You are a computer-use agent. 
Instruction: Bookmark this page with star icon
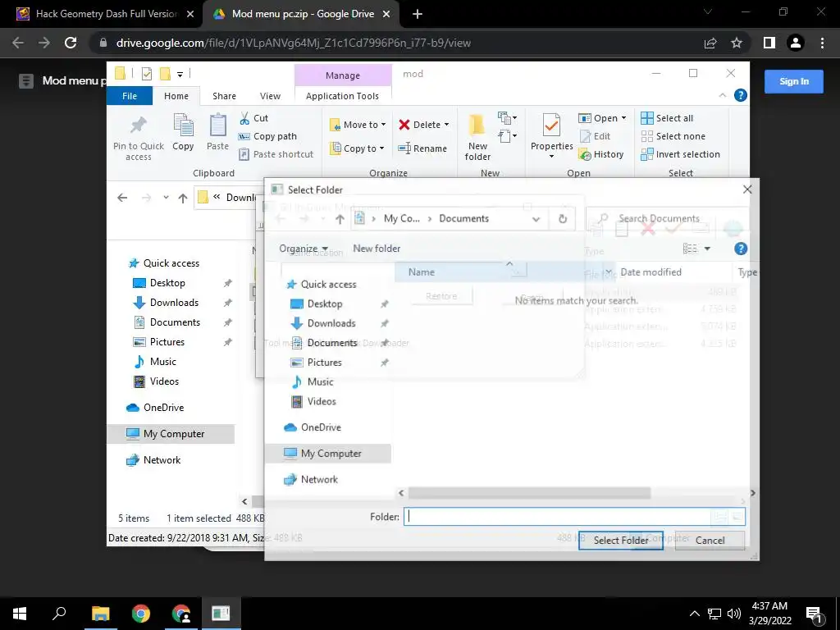click(x=737, y=43)
